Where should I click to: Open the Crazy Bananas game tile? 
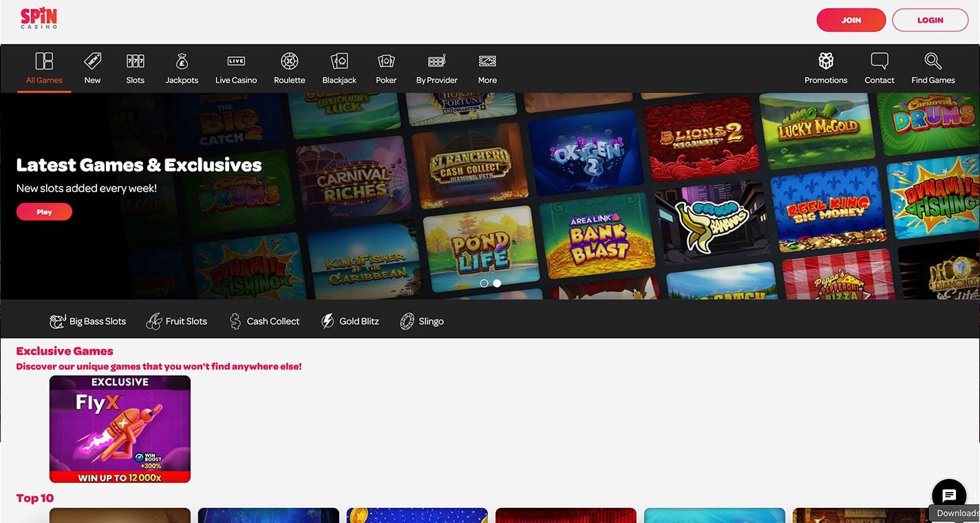tap(712, 222)
